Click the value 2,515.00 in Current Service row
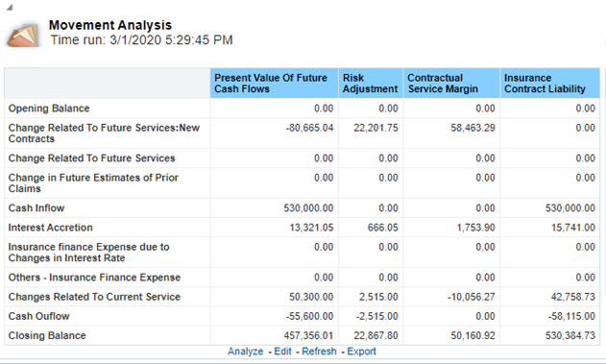Viewport: 606px width, 364px height. [x=378, y=297]
